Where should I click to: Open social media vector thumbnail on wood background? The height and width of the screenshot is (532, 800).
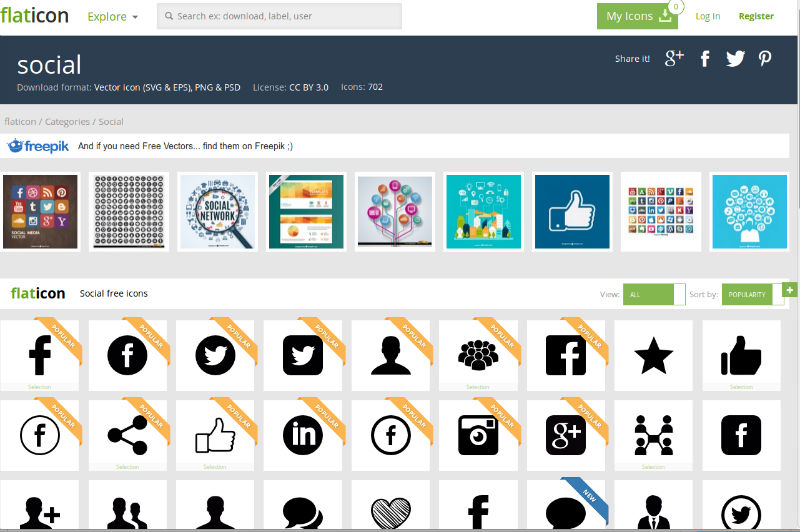pos(40,212)
